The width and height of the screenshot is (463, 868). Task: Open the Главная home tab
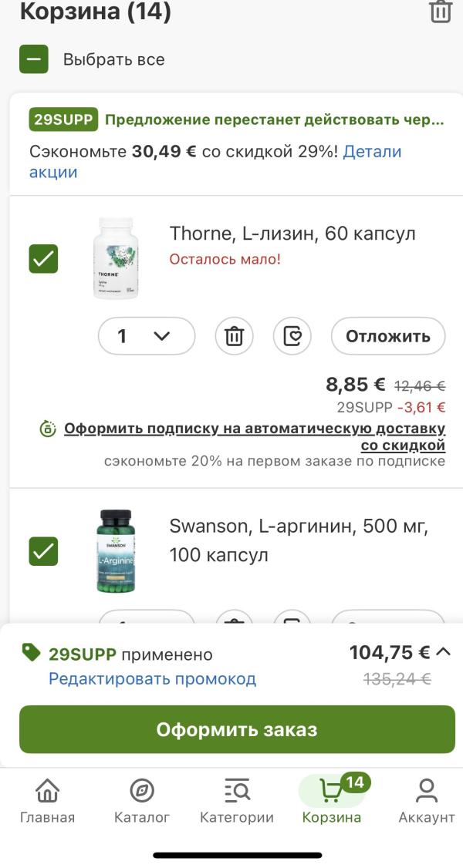tap(47, 800)
